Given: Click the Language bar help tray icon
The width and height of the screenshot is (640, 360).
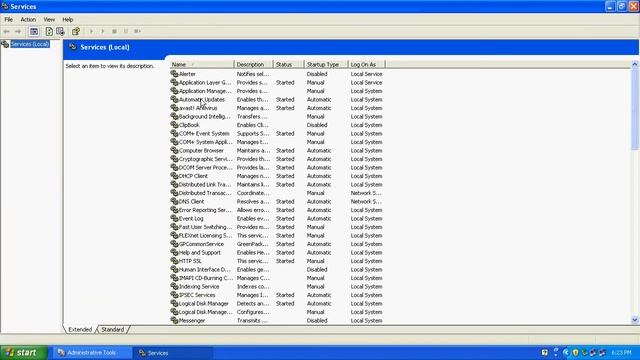Looking at the screenshot, I should pyautogui.click(x=544, y=353).
